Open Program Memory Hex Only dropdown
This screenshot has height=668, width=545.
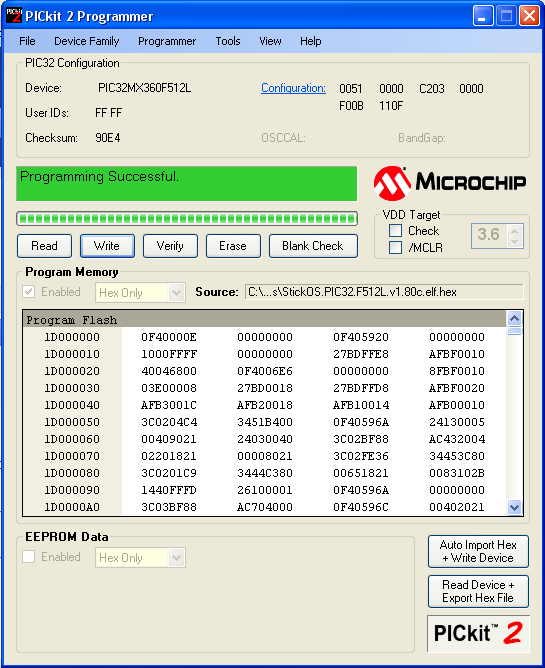click(x=176, y=293)
